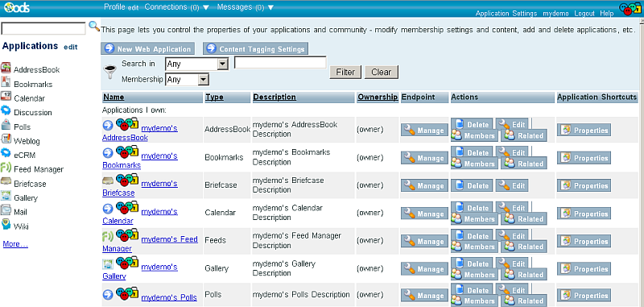This screenshot has width=644, height=307.
Task: Sort table by Name column
Action: pyautogui.click(x=114, y=97)
